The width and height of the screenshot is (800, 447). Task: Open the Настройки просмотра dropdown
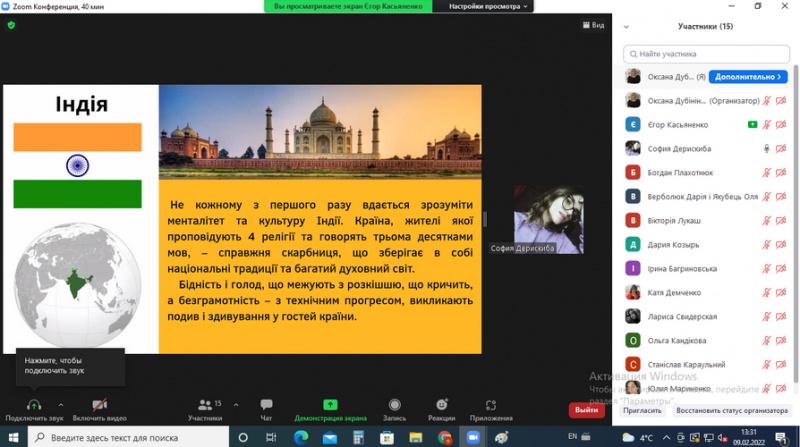486,6
